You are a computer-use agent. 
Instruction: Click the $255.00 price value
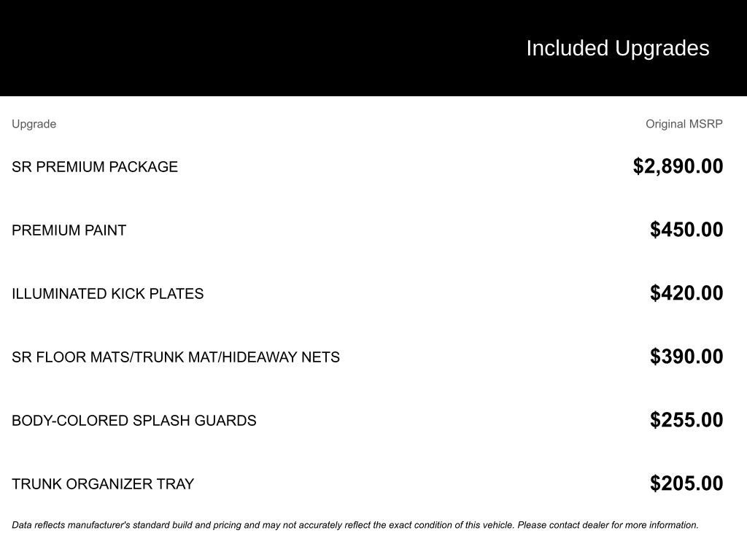686,419
